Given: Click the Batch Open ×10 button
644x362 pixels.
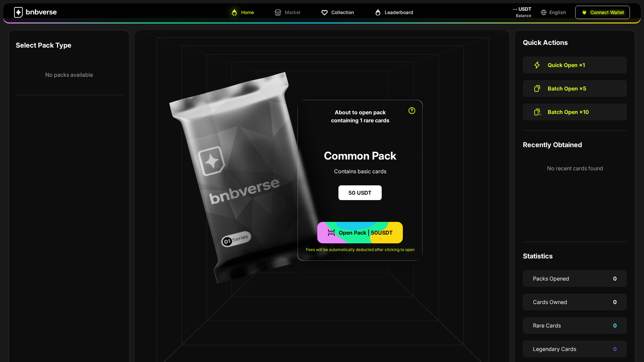Looking at the screenshot, I should [x=575, y=112].
